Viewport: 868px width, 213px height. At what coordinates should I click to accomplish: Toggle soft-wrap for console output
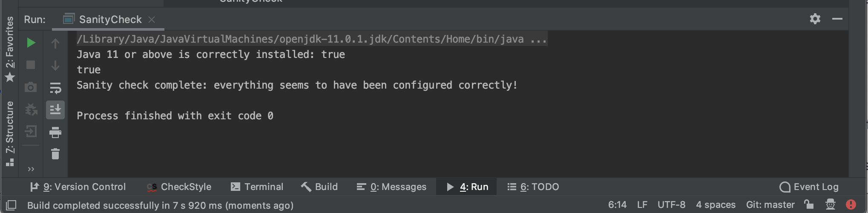coord(55,88)
